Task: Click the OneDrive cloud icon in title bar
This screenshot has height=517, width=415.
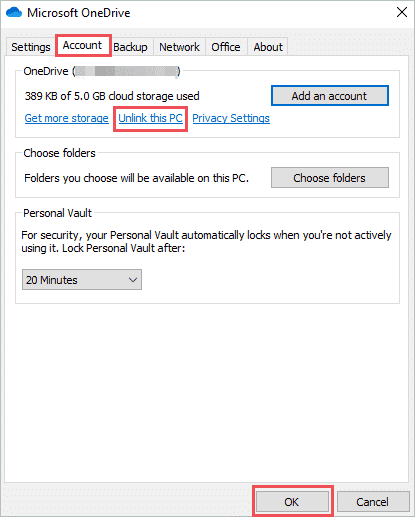Action: pyautogui.click(x=14, y=13)
